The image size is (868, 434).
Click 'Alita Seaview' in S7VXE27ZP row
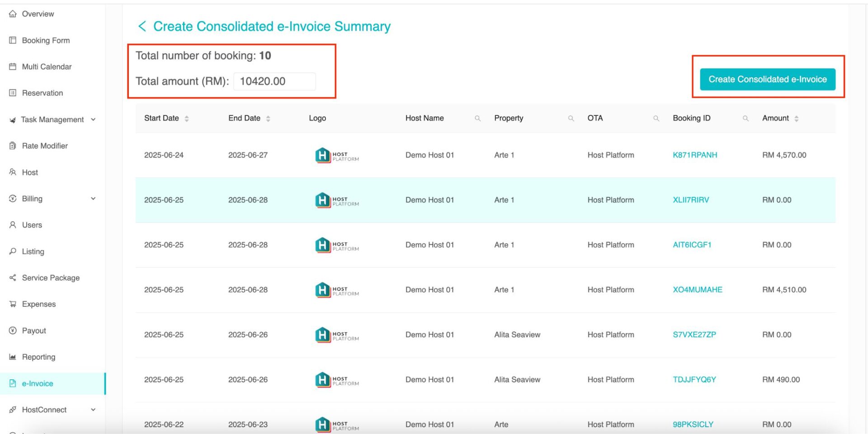517,334
